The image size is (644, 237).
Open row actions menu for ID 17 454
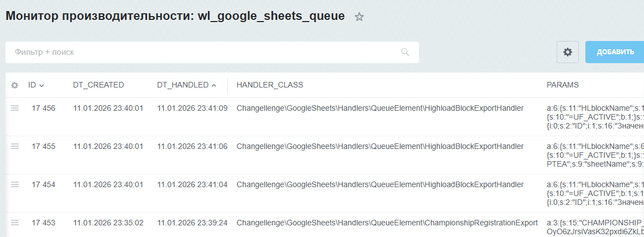[15, 184]
